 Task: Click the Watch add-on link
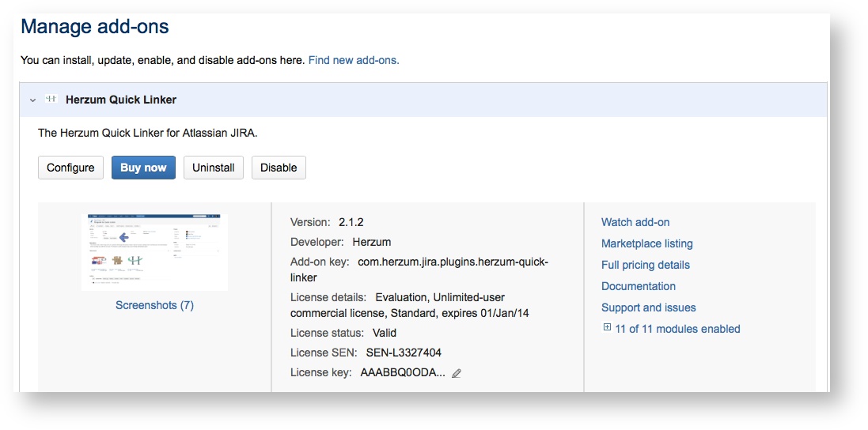point(635,223)
